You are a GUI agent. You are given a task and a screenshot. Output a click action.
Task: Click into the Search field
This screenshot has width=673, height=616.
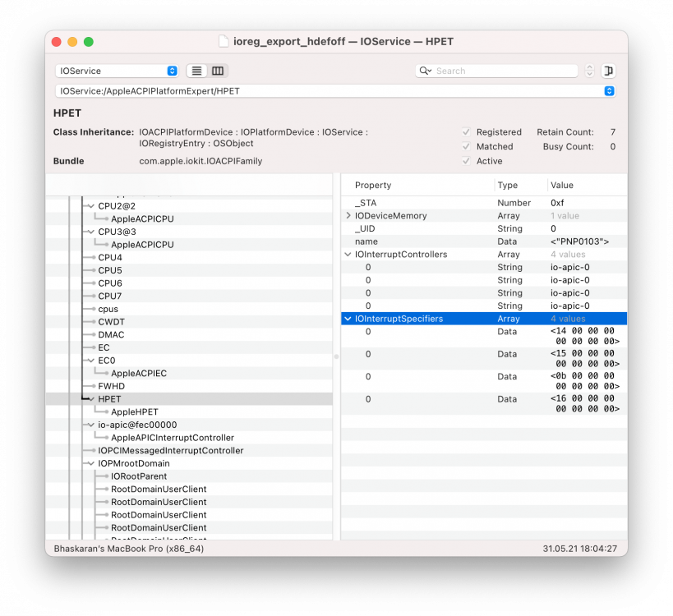click(496, 71)
